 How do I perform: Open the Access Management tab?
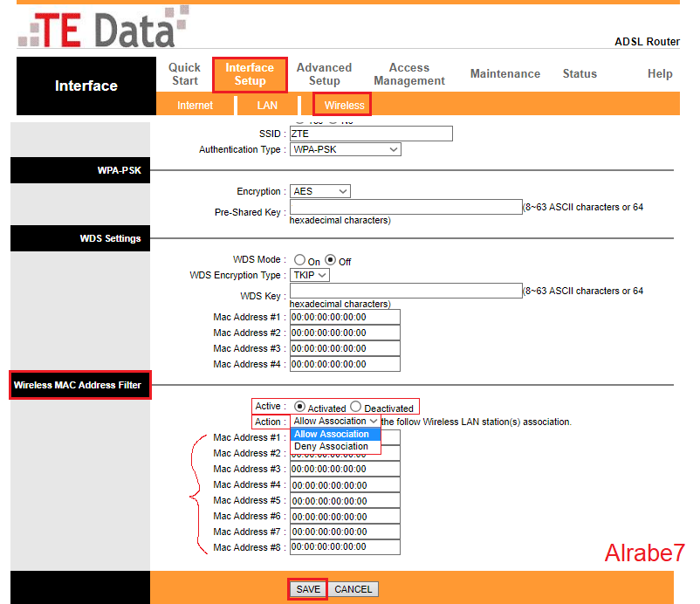[409, 74]
